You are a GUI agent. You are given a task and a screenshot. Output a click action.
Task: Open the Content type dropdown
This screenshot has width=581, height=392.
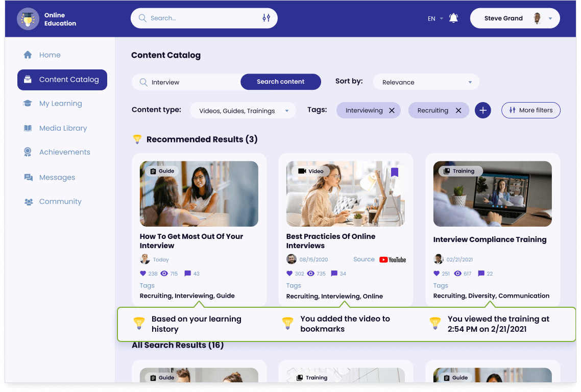(243, 111)
